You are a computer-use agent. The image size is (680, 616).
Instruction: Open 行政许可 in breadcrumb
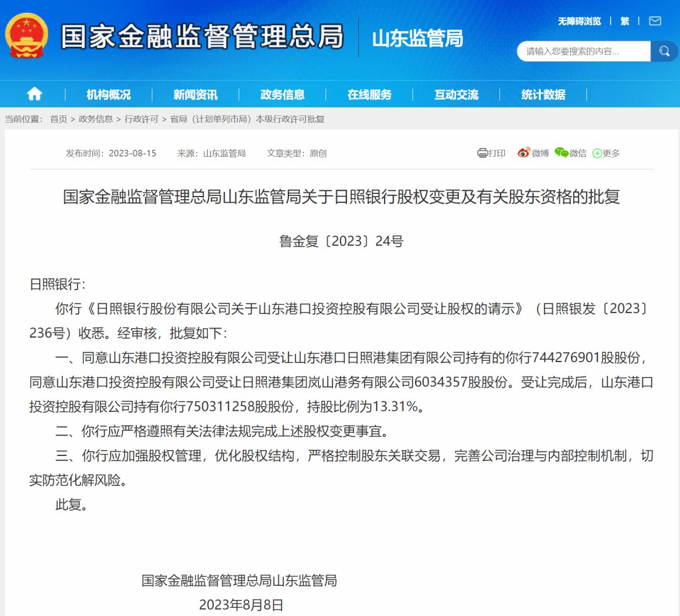tap(142, 119)
